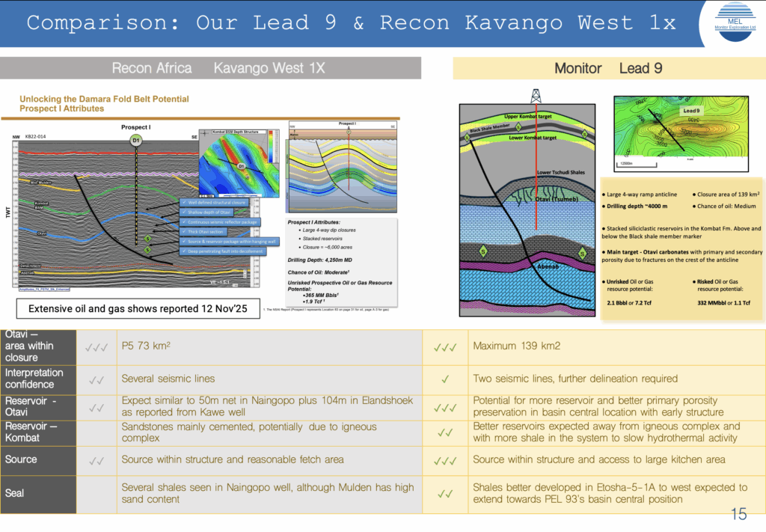
Task: Select the 'Recon Africa Kavango West 1X' header
Action: point(218,68)
